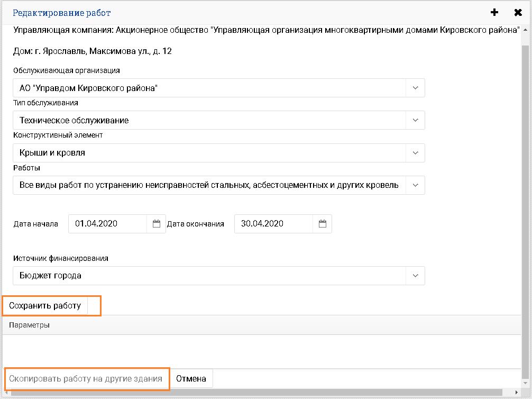Click the end date field 30.04.2020
Viewport: 532px width, 399px height.
click(273, 224)
